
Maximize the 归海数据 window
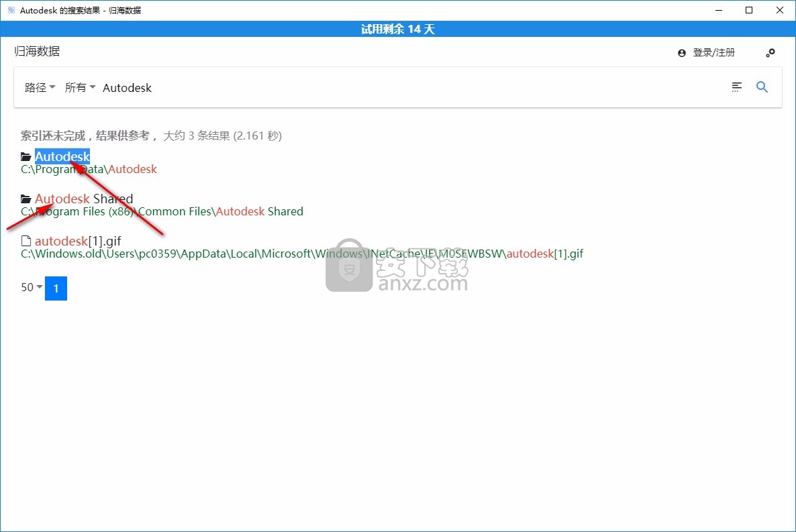749,10
